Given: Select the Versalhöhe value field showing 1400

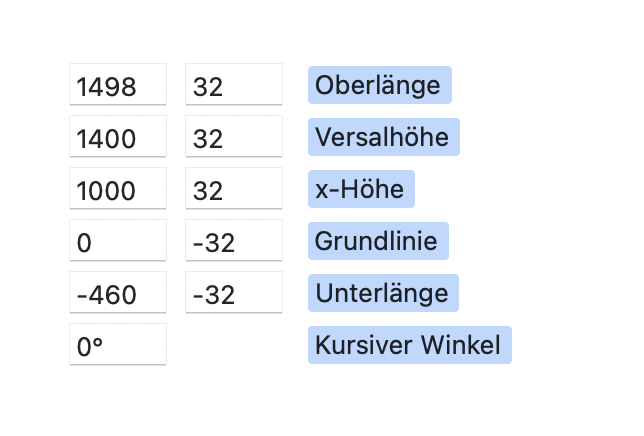Looking at the screenshot, I should tap(117, 137).
